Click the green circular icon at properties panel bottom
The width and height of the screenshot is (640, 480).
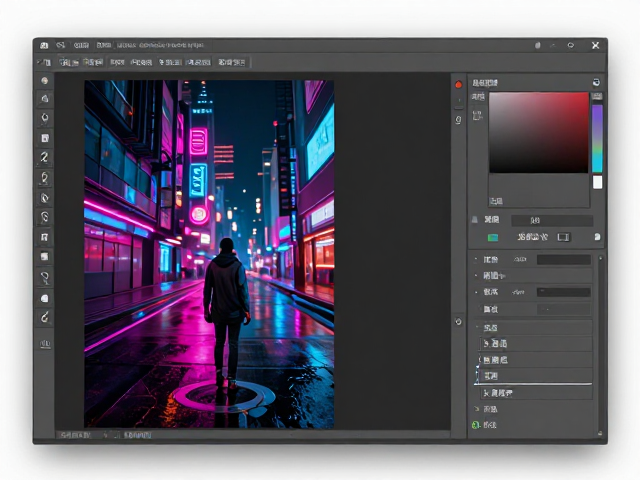[475, 425]
